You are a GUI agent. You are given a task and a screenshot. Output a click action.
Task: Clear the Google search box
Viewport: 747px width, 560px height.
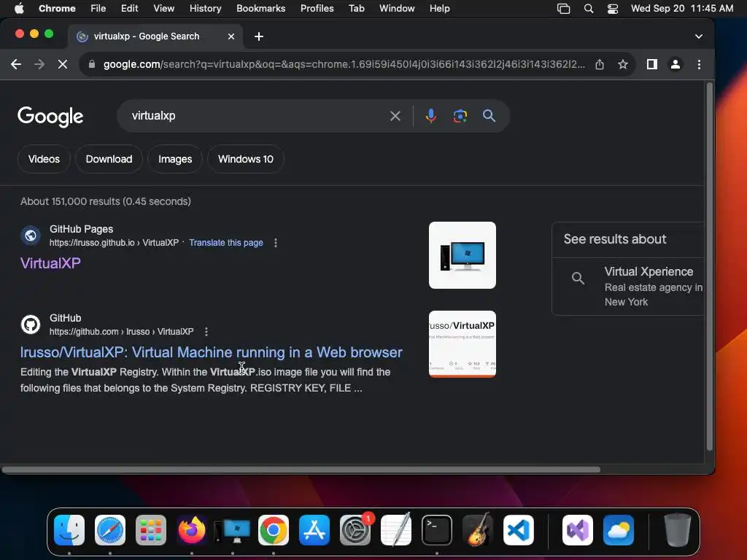click(395, 116)
